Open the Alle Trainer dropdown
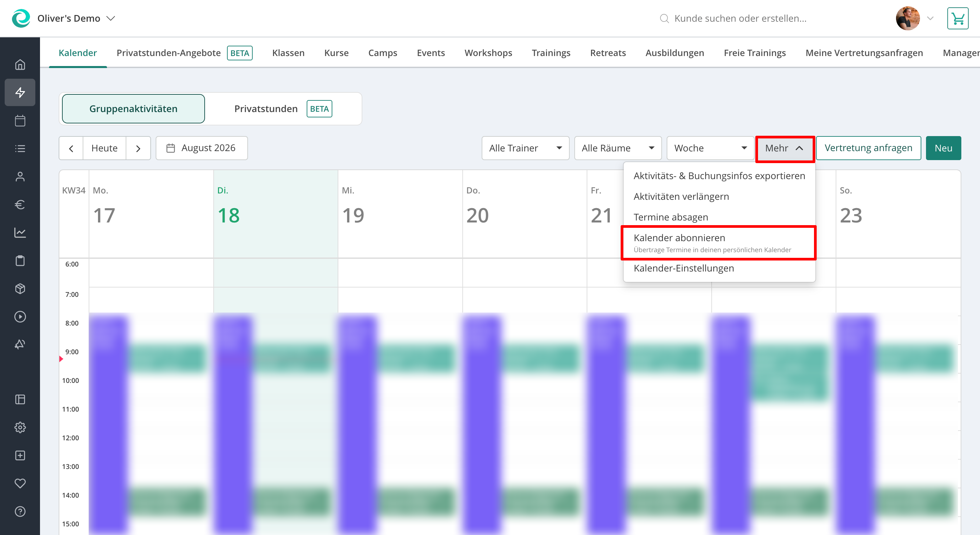 525,148
